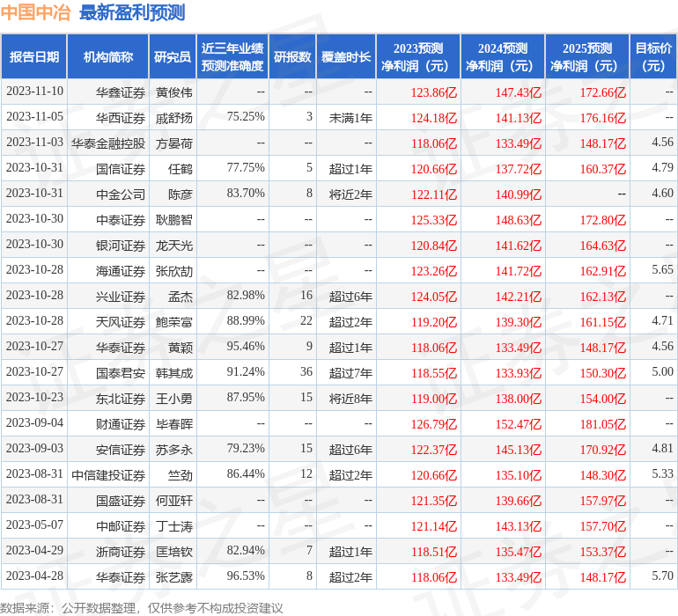The width and height of the screenshot is (678, 616).
Task: Click the 超过7年 coverage cell
Action: (350, 373)
